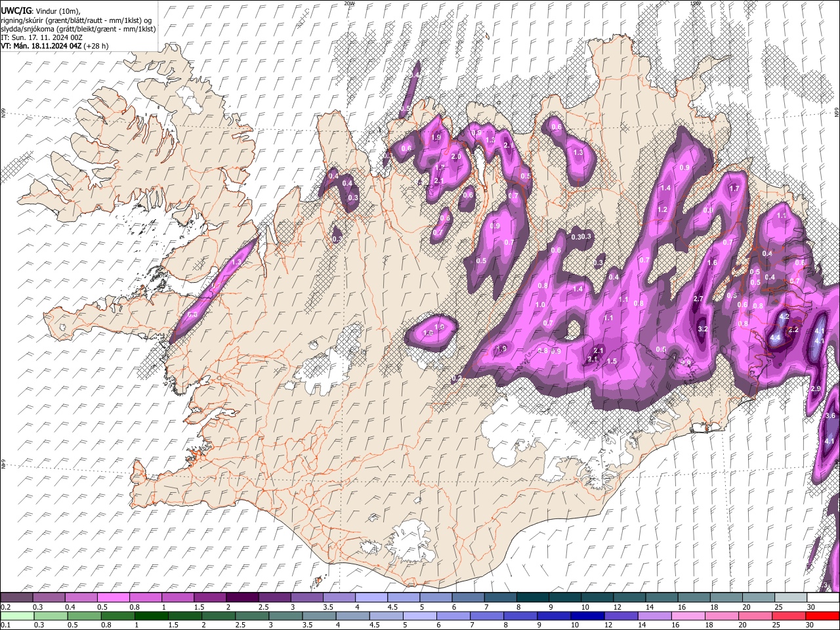
Task: Click the 2.9 precipitation value on the map
Action: 816,389
